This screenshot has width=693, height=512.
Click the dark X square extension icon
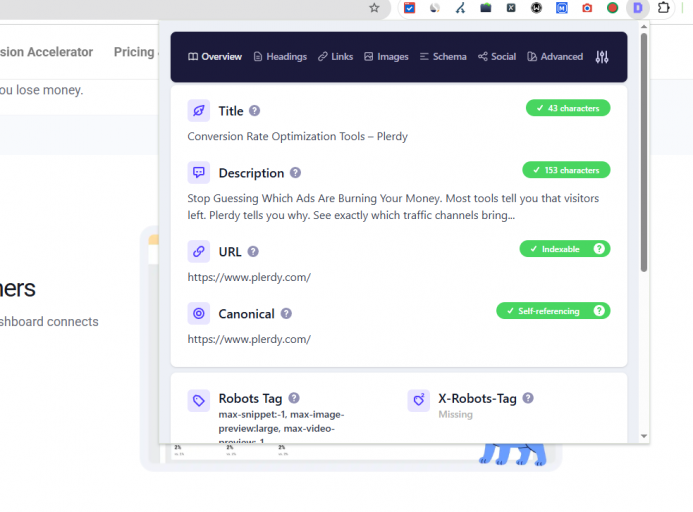click(x=511, y=8)
